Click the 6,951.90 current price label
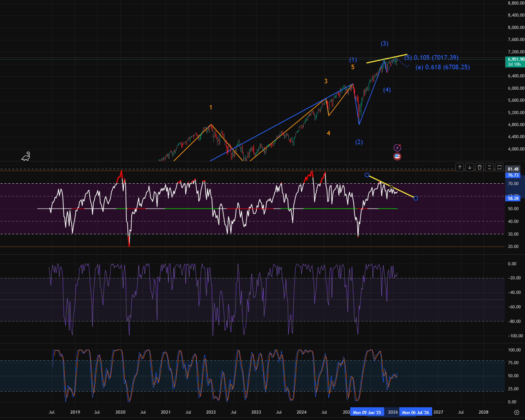Image resolution: width=525 pixels, height=420 pixels. coord(515,59)
